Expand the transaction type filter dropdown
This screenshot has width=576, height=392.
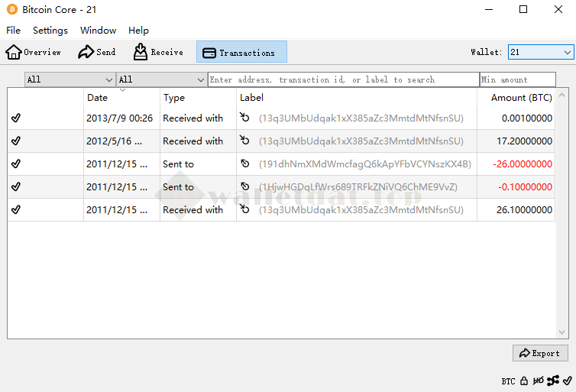(x=161, y=79)
